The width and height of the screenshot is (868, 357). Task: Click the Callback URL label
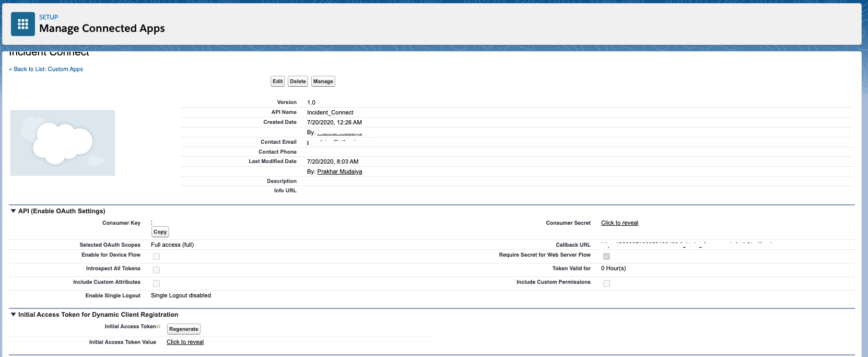pos(573,245)
